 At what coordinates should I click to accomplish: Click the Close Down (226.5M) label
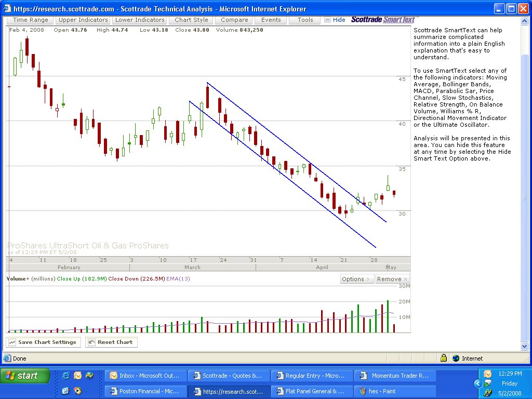coord(137,278)
